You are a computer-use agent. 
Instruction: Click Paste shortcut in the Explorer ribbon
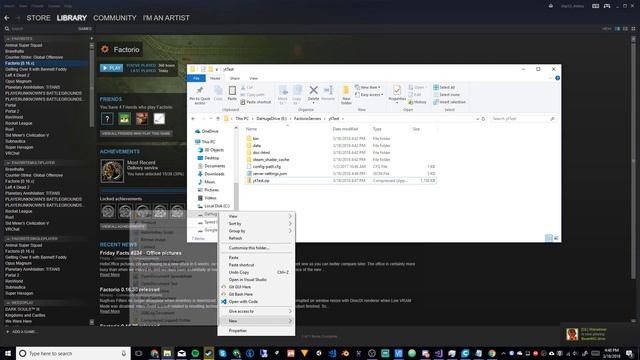[256, 102]
